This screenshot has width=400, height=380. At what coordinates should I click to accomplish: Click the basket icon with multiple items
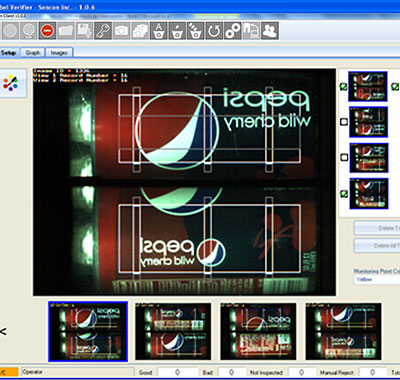[195, 31]
